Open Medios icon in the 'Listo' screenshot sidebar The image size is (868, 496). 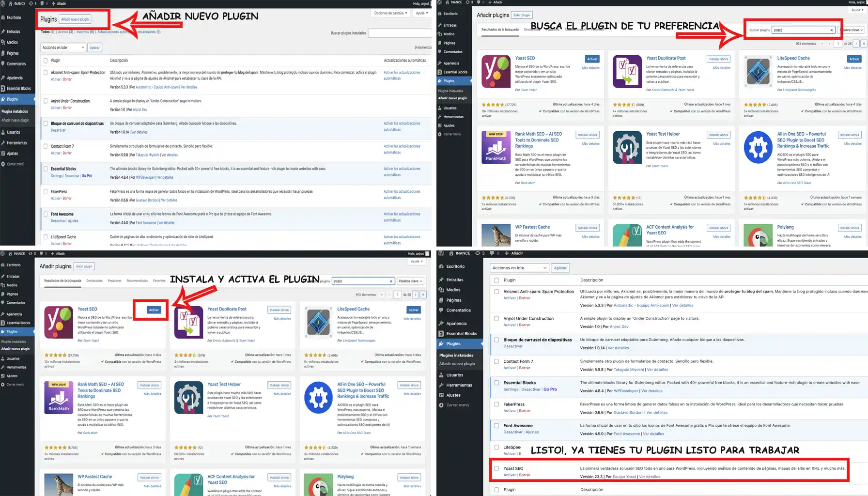441,290
